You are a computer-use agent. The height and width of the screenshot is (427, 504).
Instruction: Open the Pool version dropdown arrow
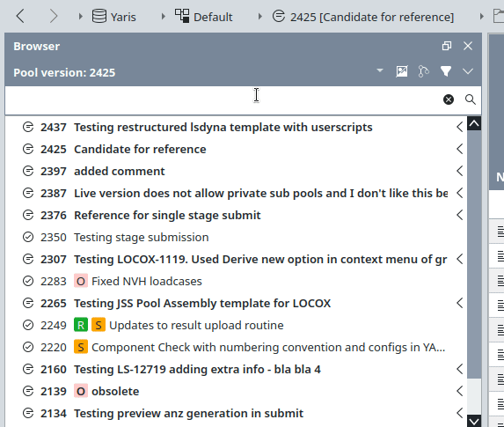[x=380, y=70]
